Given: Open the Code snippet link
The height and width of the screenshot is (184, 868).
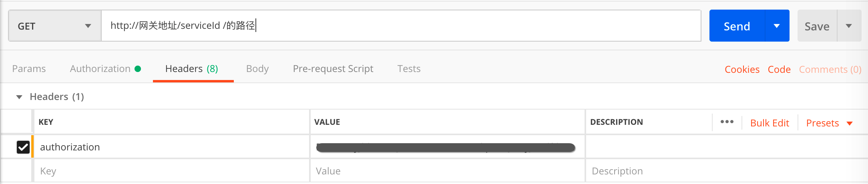Looking at the screenshot, I should coord(779,69).
